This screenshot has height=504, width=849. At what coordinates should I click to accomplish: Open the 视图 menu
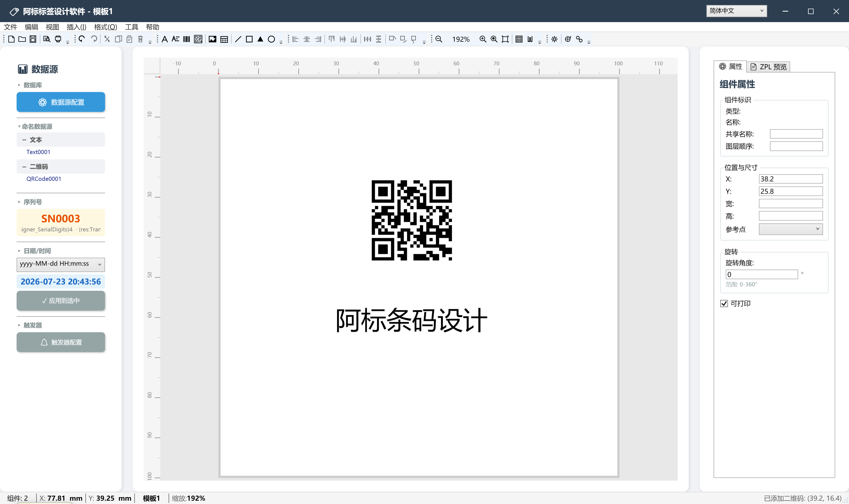coord(52,27)
